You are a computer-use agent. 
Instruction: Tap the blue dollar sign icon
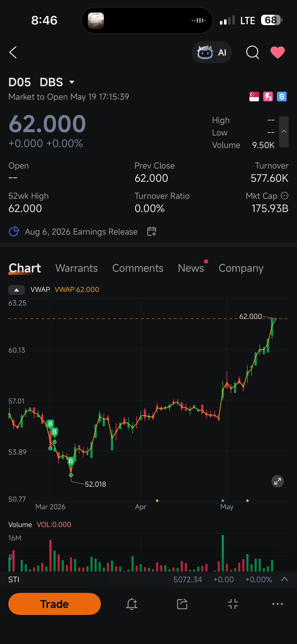click(x=282, y=97)
